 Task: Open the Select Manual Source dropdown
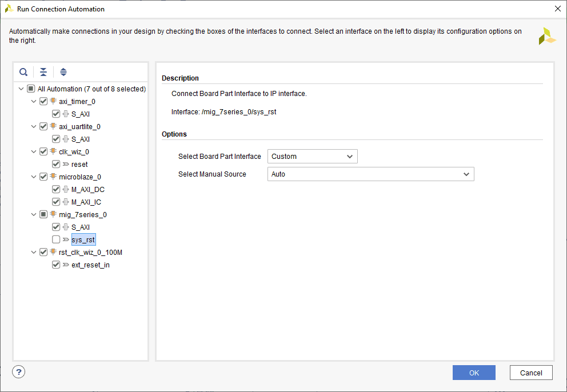(x=370, y=174)
